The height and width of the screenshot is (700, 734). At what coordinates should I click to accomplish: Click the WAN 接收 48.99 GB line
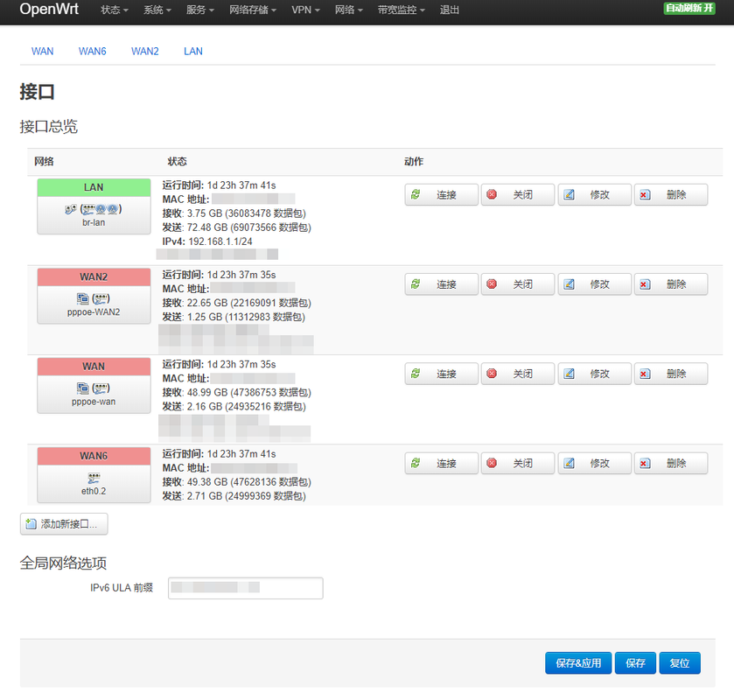pos(236,392)
